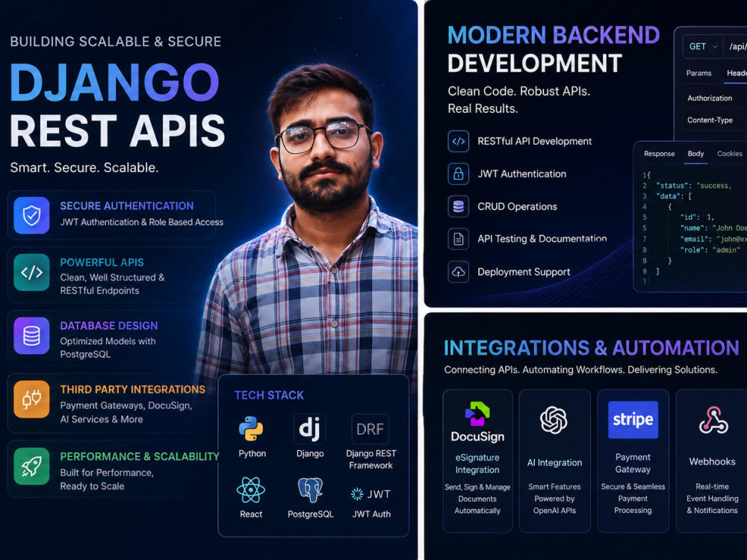Click the Stripe logo
747x560 pixels.
coord(633,420)
